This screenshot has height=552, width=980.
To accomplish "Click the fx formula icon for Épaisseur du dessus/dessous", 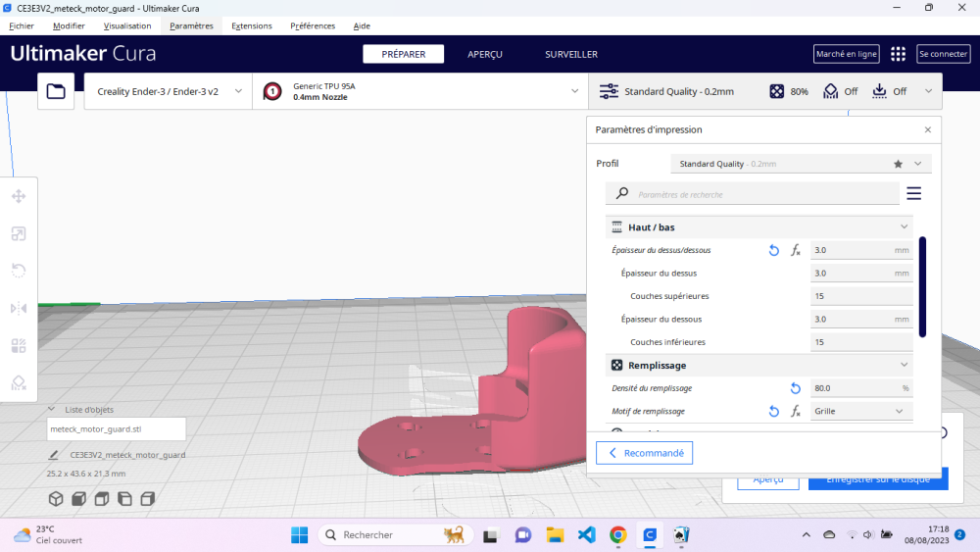I will (796, 250).
